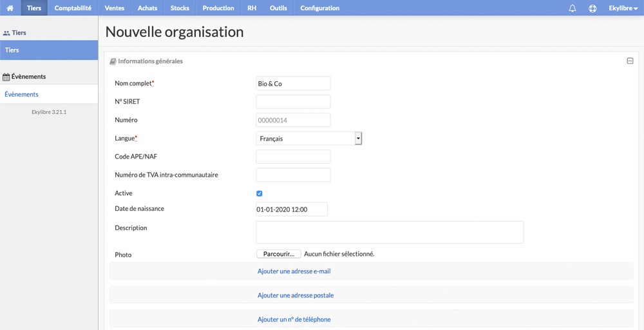Click Ajouter un n° de téléphone
Image resolution: width=644 pixels, height=330 pixels.
pos(294,319)
